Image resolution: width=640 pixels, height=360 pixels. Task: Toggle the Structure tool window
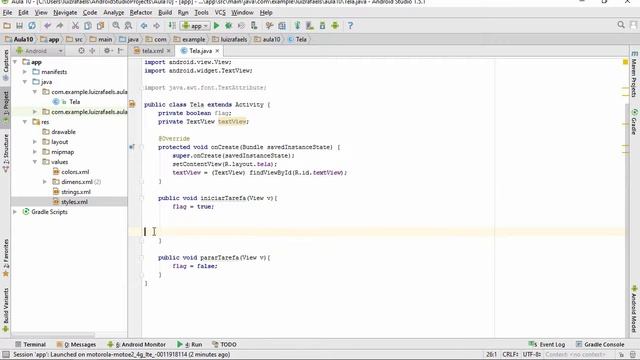coord(6,153)
